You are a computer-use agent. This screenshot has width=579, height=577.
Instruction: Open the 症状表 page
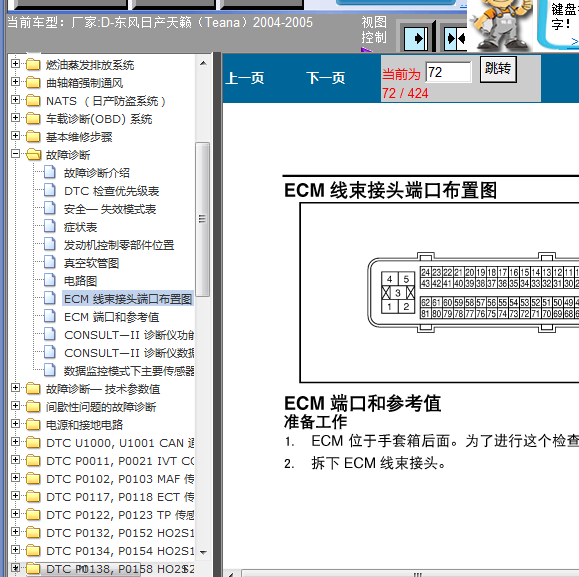(x=80, y=227)
